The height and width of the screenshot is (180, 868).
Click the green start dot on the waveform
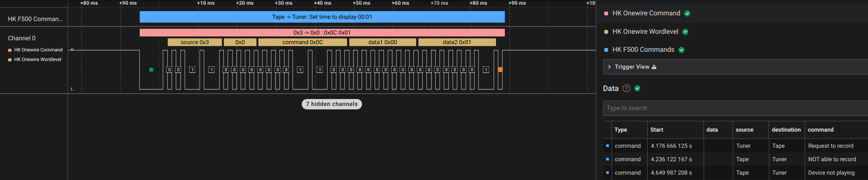pos(151,70)
